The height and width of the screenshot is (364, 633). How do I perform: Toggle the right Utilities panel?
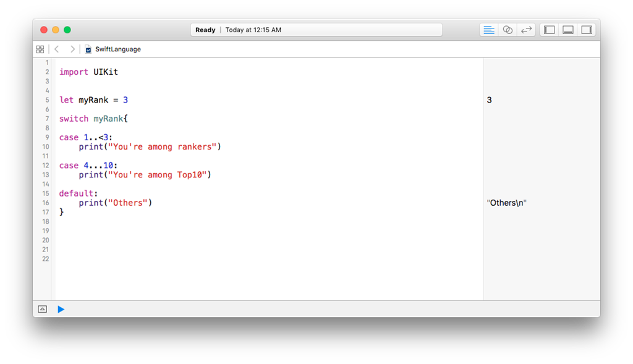[587, 30]
